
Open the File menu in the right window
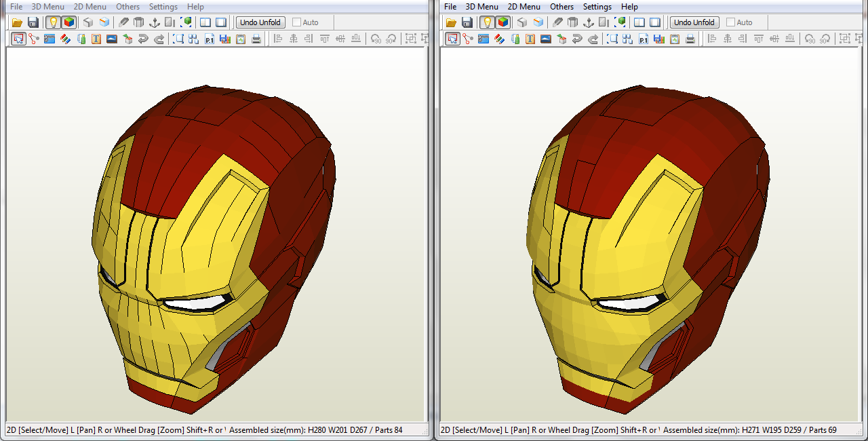point(450,7)
